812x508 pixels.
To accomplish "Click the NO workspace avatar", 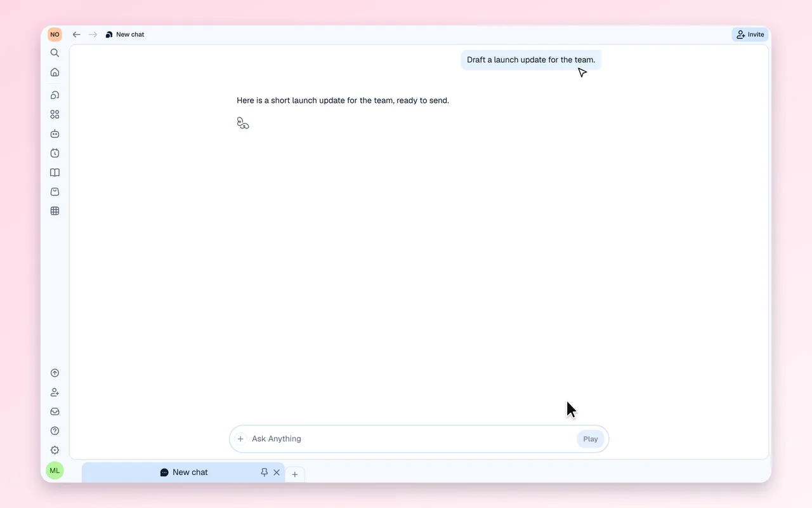I will tap(55, 34).
